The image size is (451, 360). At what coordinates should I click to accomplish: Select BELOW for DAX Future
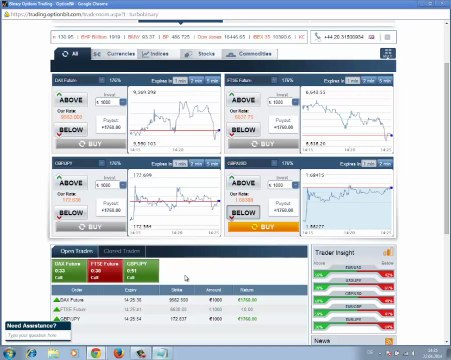pyautogui.click(x=71, y=130)
